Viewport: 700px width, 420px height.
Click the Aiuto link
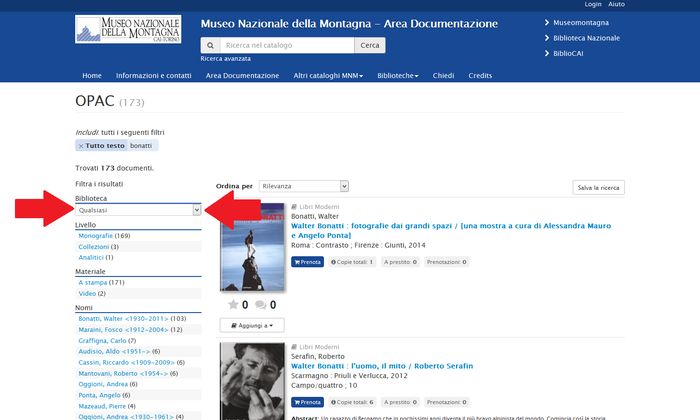pyautogui.click(x=617, y=4)
